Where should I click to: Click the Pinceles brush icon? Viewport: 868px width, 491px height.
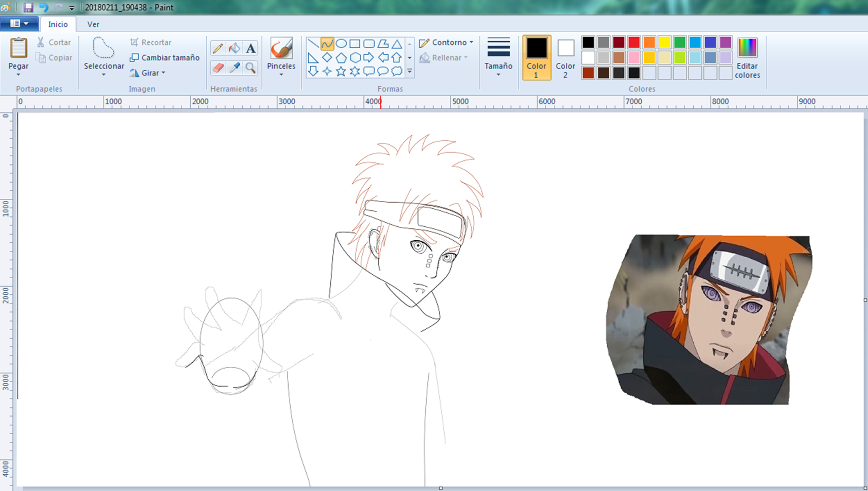281,48
